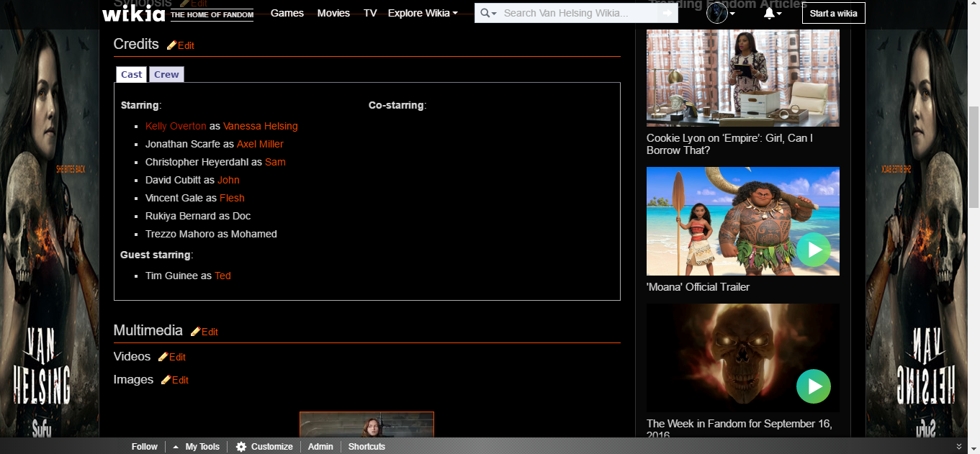Open the Ted character link
The width and height of the screenshot is (980, 454).
click(x=222, y=276)
